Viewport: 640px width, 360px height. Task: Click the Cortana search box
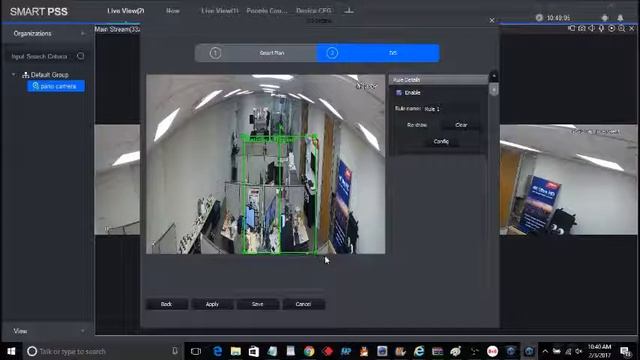tap(102, 351)
